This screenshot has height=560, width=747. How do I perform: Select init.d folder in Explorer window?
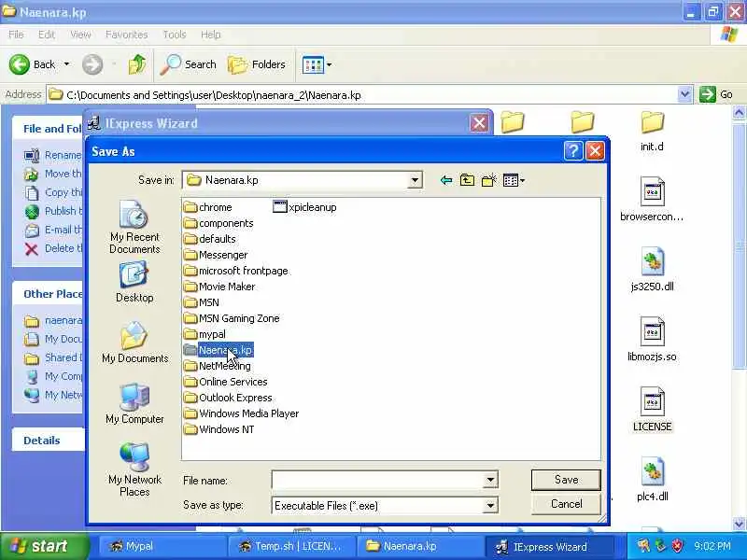pyautogui.click(x=652, y=132)
